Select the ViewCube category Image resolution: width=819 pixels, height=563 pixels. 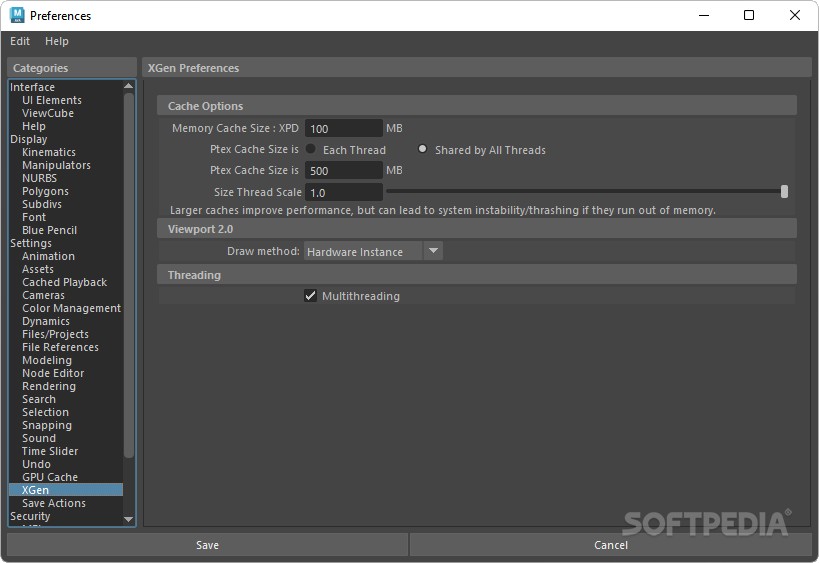[48, 113]
